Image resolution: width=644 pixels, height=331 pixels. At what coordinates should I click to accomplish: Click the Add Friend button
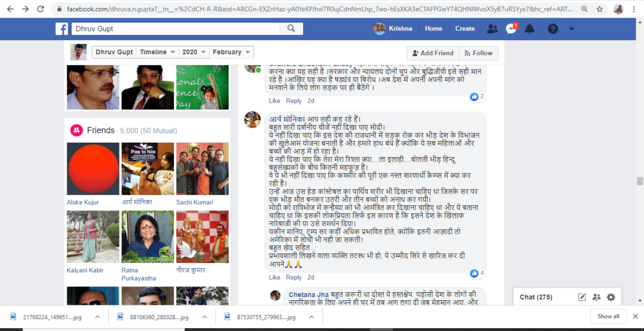click(x=433, y=53)
